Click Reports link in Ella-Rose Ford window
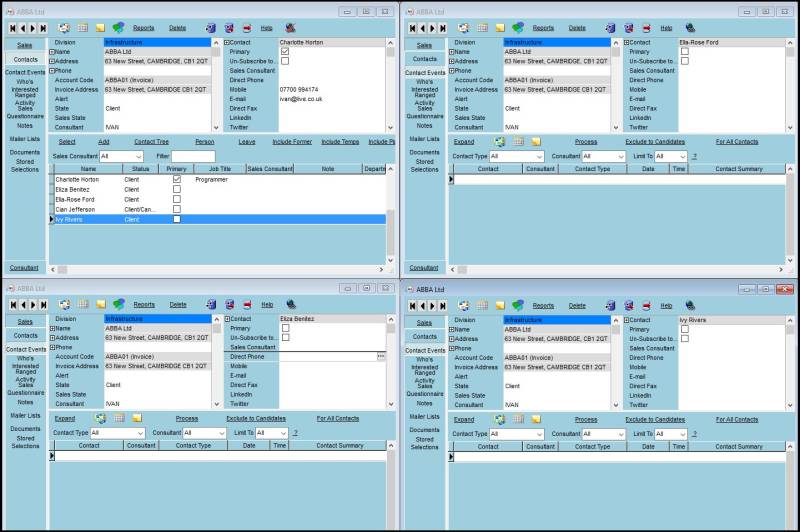The height and width of the screenshot is (532, 800). tap(543, 28)
